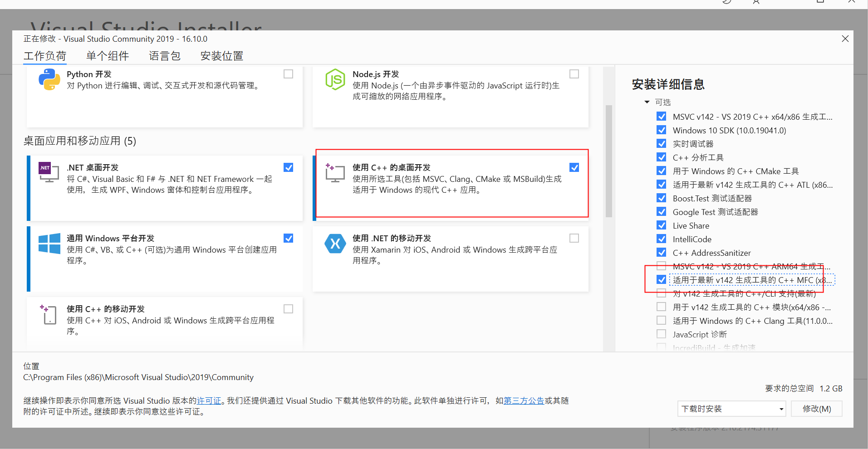Screen dimensions: 868x449
Task: Uncheck C++ AddressSanitizer component
Action: (x=662, y=253)
